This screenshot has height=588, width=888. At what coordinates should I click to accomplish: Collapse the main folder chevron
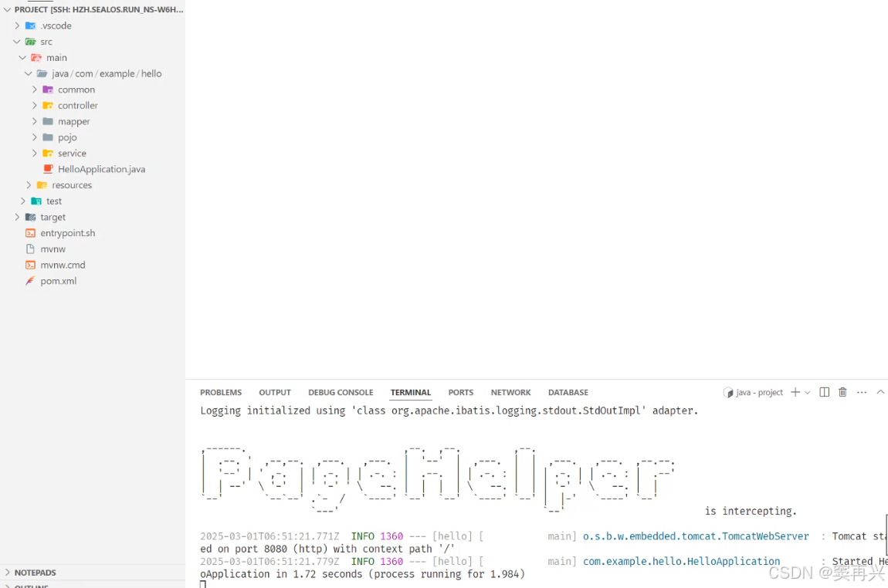click(22, 57)
